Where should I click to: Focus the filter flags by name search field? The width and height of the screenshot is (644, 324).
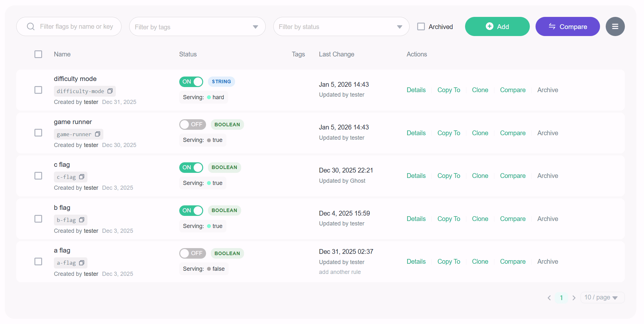pyautogui.click(x=77, y=26)
